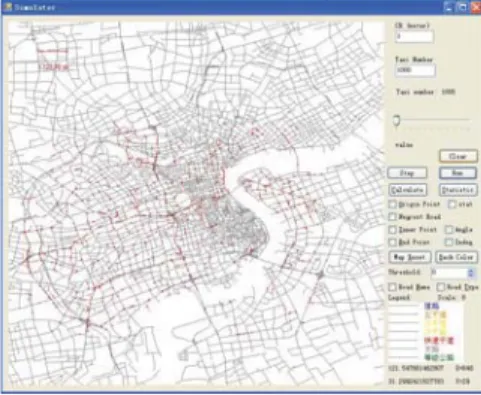Click the Taxi Number input field
This screenshot has height=395, width=481.
click(x=415, y=70)
